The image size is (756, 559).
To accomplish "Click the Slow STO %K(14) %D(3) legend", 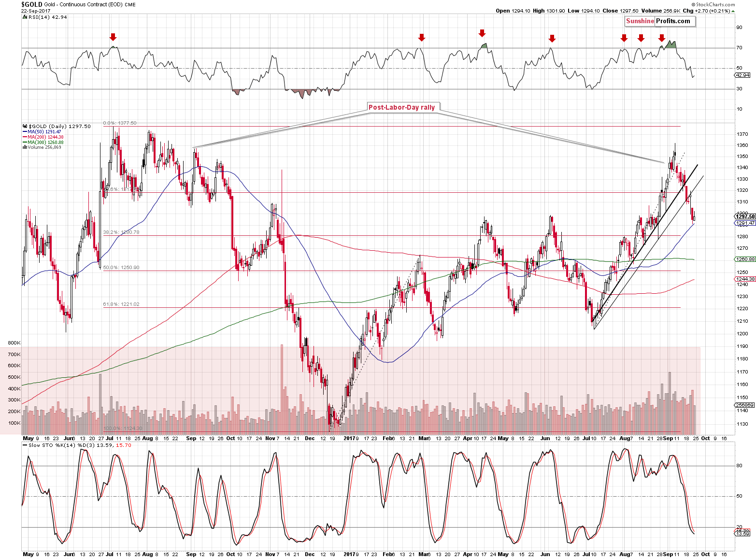I will [77, 445].
